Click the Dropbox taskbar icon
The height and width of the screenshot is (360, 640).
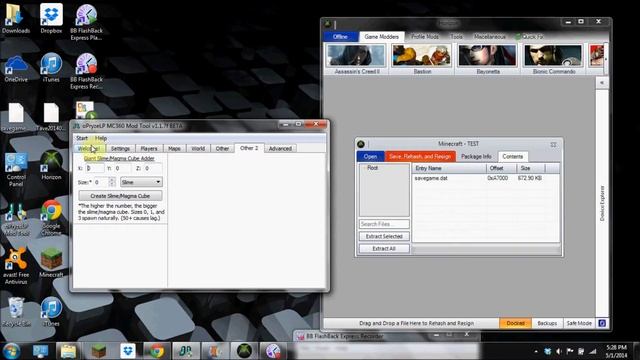127,351
